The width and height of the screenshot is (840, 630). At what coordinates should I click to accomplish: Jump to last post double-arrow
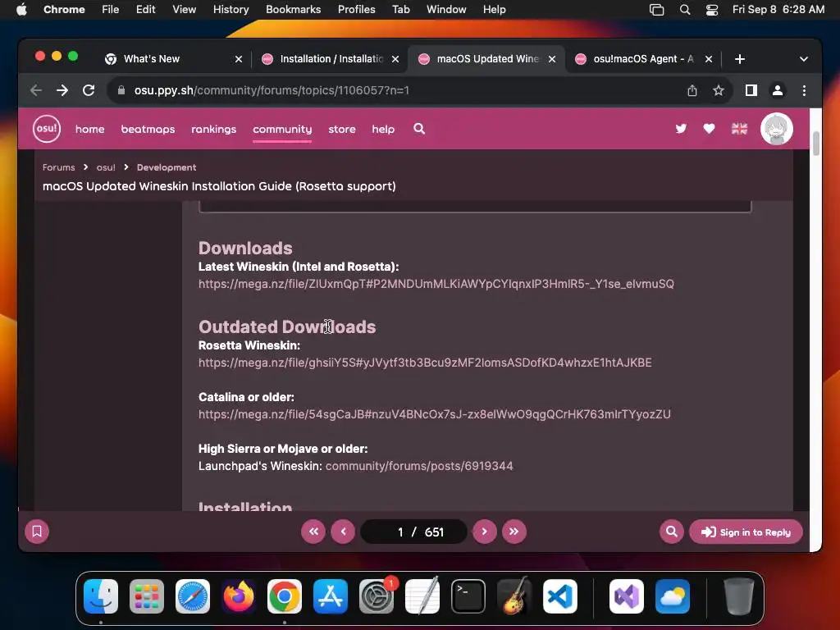[514, 532]
